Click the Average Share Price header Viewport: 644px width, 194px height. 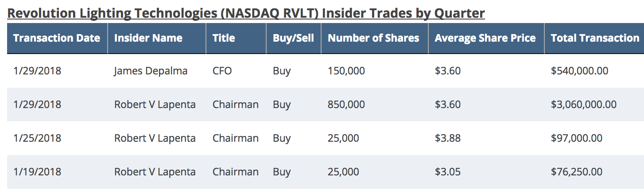pyautogui.click(x=485, y=38)
